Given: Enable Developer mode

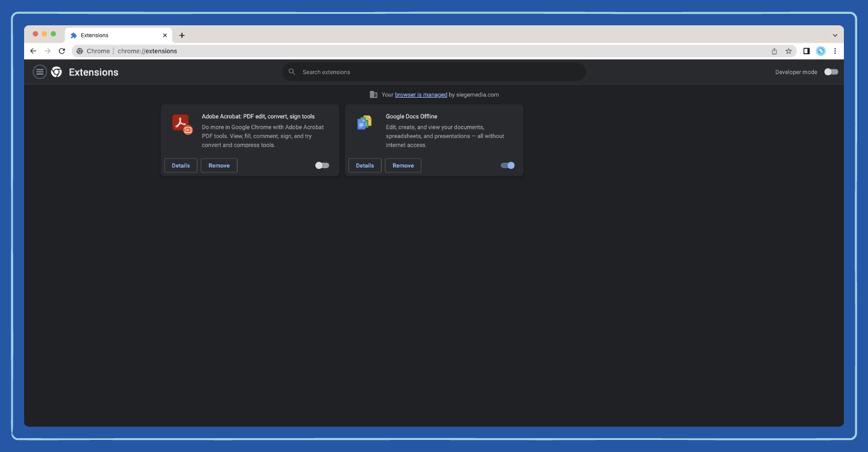Looking at the screenshot, I should (831, 72).
